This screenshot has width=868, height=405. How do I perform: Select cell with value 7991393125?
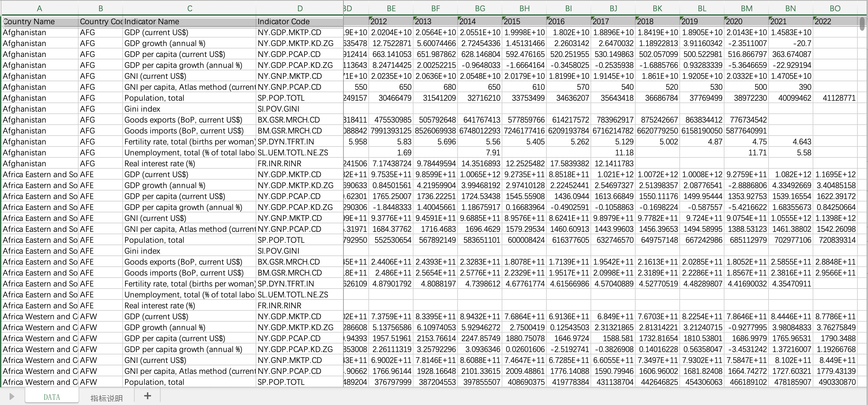[x=391, y=131]
